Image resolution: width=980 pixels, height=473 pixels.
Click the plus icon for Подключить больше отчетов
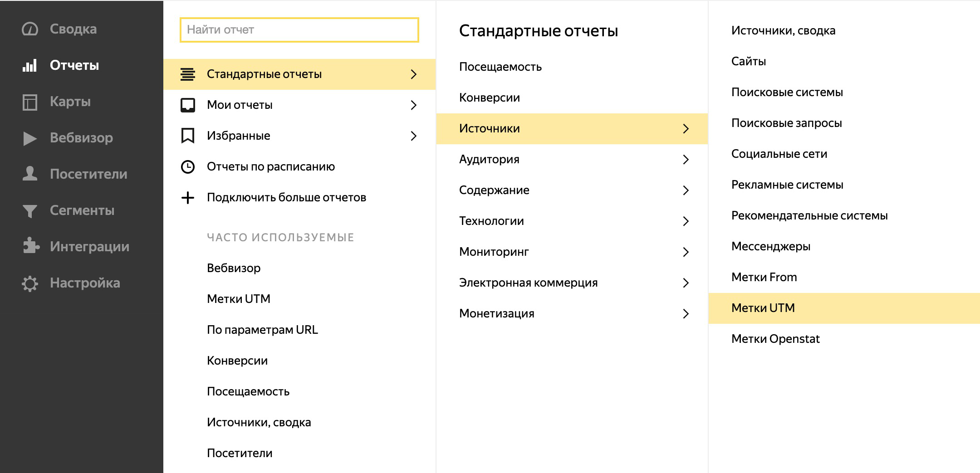click(187, 198)
